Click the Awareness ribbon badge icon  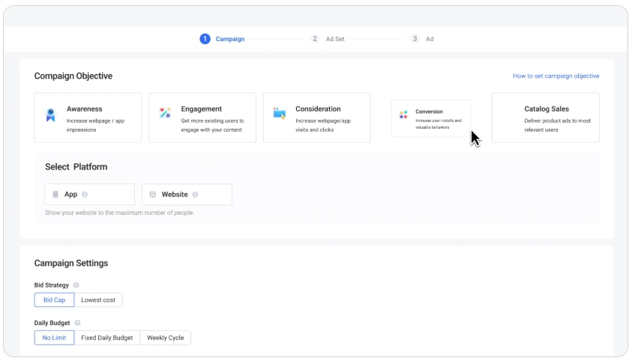(50, 115)
